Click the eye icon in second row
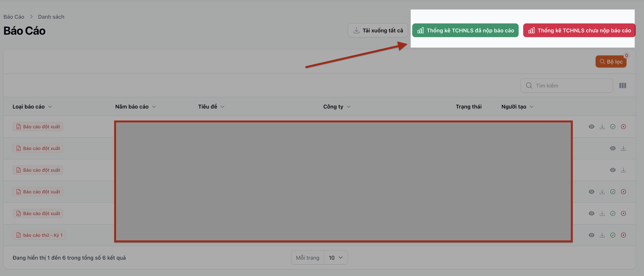The width and height of the screenshot is (644, 276). point(613,148)
